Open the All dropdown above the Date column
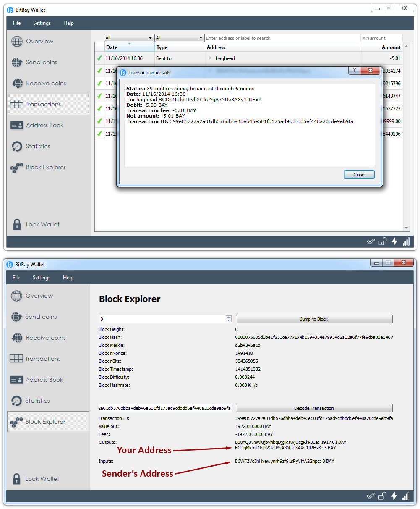Screen dimensions: 420x509 pyautogui.click(x=129, y=38)
